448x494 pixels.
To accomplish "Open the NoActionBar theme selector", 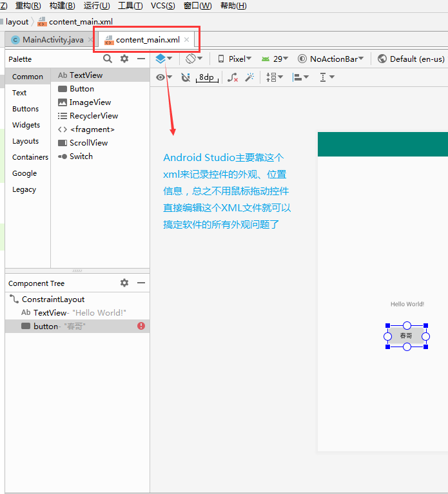I will pyautogui.click(x=331, y=59).
